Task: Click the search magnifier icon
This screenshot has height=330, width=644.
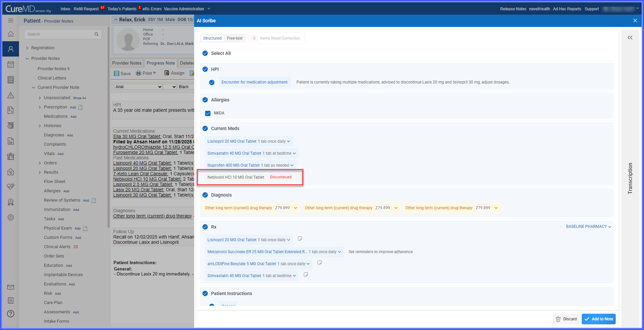Action: (x=97, y=34)
